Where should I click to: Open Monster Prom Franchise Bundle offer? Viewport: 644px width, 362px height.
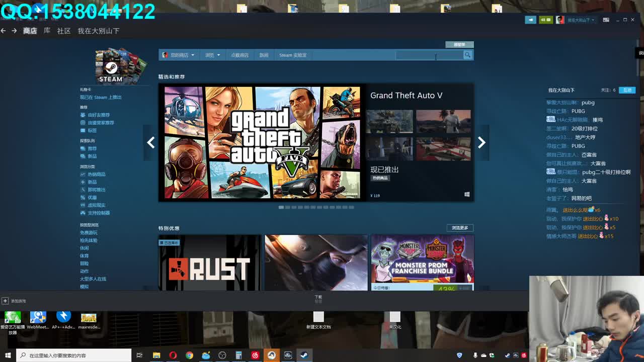422,262
